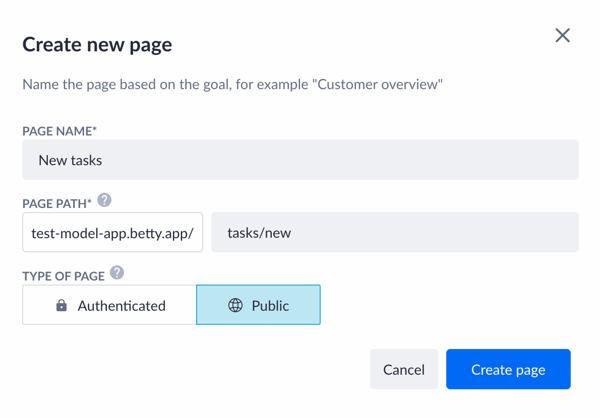Confirm with the Create page button
Screen dimensions: 600x418
508,369
